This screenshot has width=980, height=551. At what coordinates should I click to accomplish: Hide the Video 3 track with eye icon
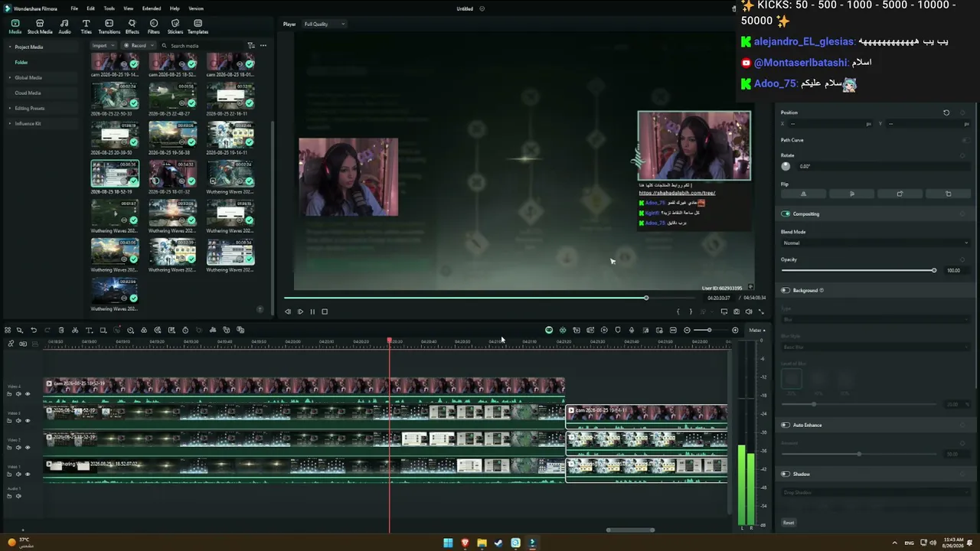tap(28, 421)
